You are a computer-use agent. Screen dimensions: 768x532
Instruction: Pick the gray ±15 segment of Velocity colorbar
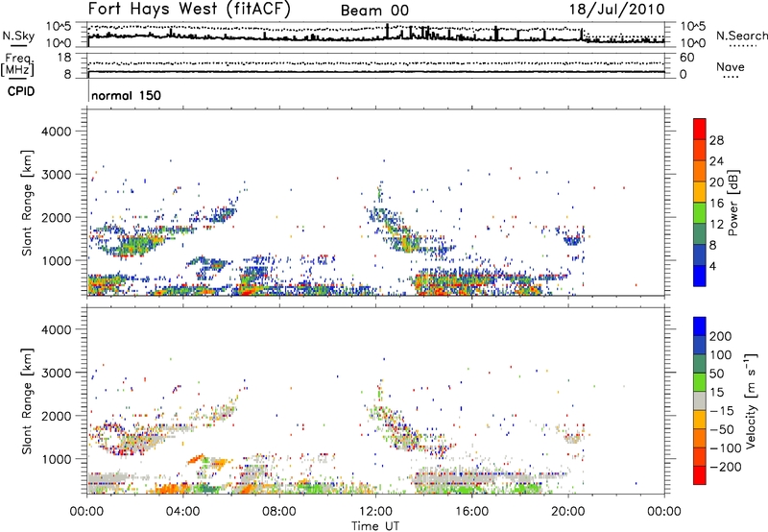700,401
